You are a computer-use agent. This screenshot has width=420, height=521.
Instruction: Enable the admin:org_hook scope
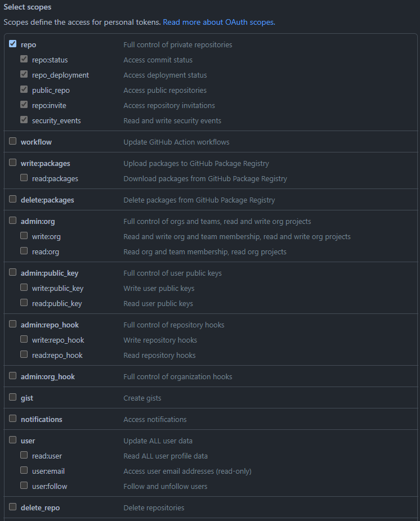[x=13, y=376]
